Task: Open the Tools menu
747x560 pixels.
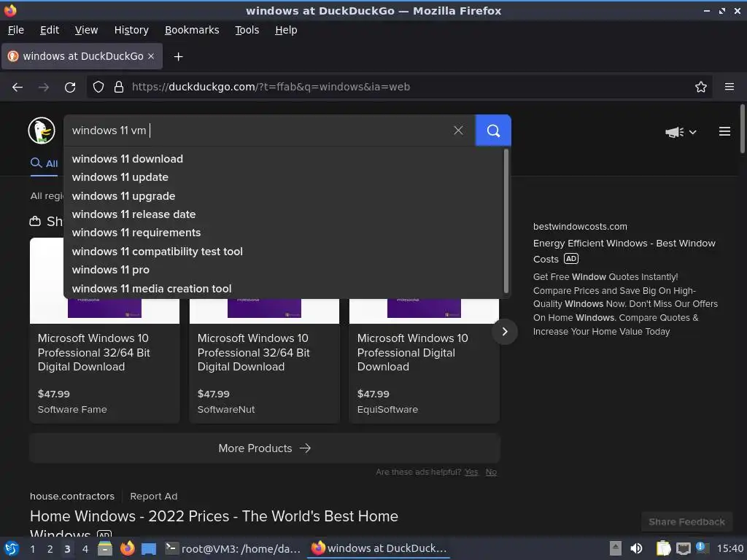Action: pyautogui.click(x=247, y=30)
